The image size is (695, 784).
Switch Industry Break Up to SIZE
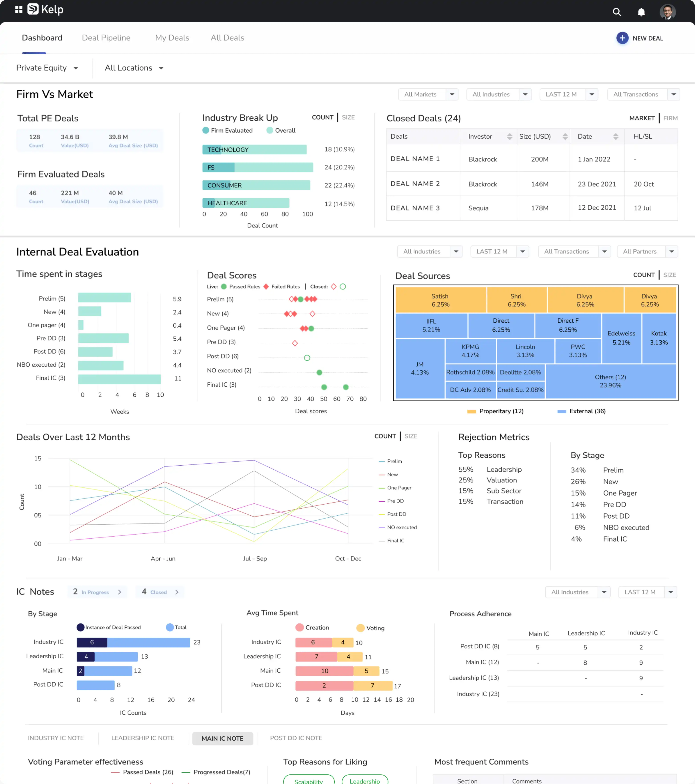[348, 117]
